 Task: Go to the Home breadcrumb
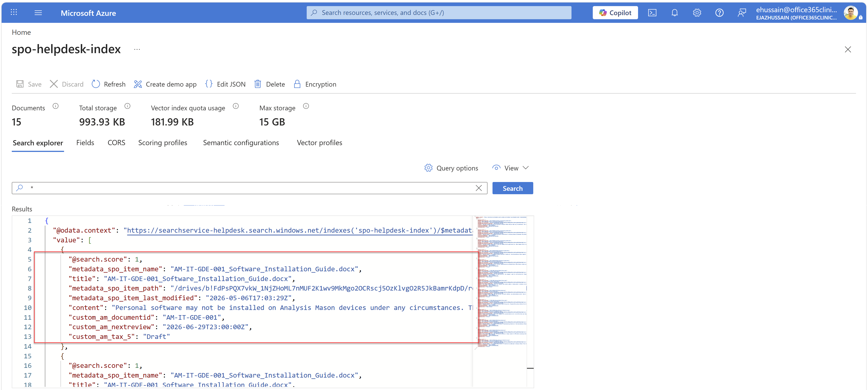point(21,32)
